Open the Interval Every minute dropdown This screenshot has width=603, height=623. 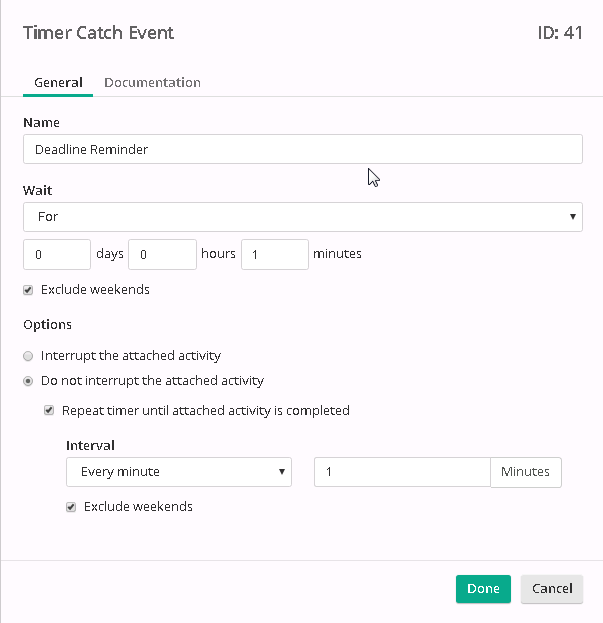179,472
